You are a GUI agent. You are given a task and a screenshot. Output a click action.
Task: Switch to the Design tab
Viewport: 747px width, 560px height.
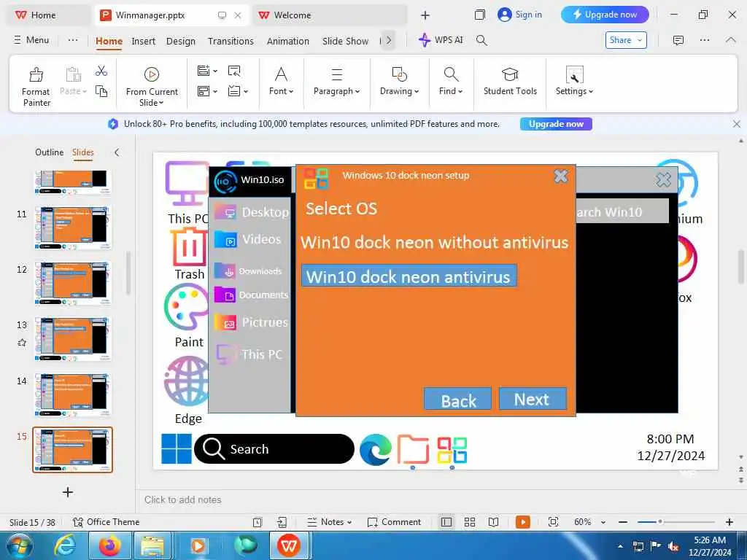pyautogui.click(x=181, y=41)
